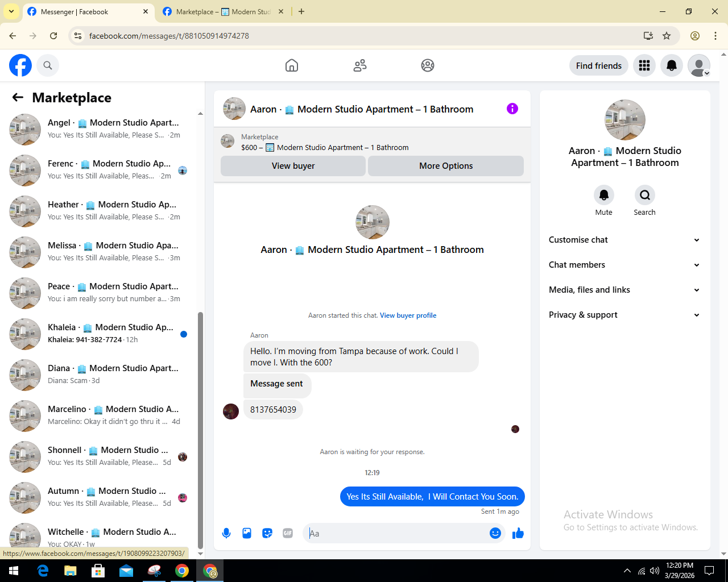Open the Facebook home logo
728x582 pixels.
(20, 65)
